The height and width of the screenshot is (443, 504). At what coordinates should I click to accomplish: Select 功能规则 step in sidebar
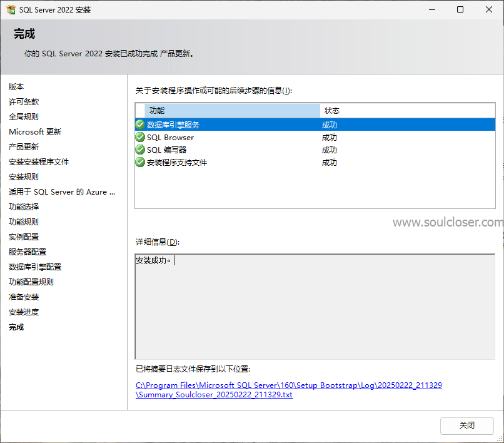pyautogui.click(x=24, y=222)
